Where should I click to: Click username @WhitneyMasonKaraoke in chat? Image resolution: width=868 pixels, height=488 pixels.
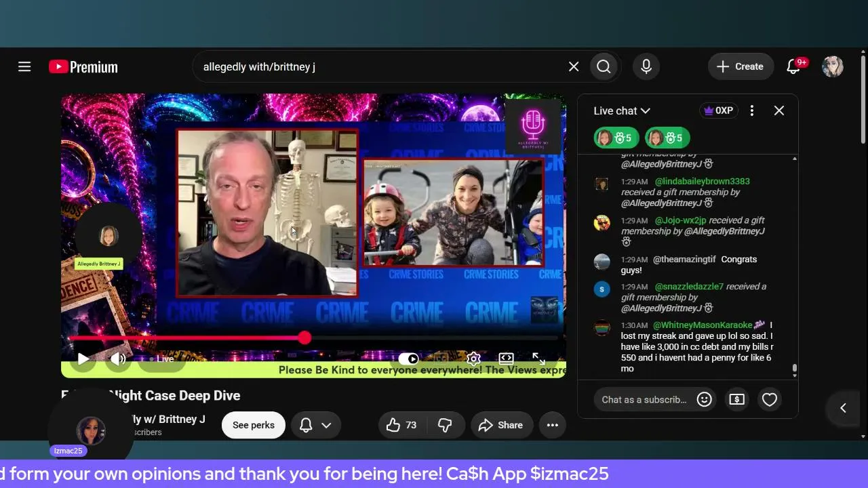click(x=703, y=325)
